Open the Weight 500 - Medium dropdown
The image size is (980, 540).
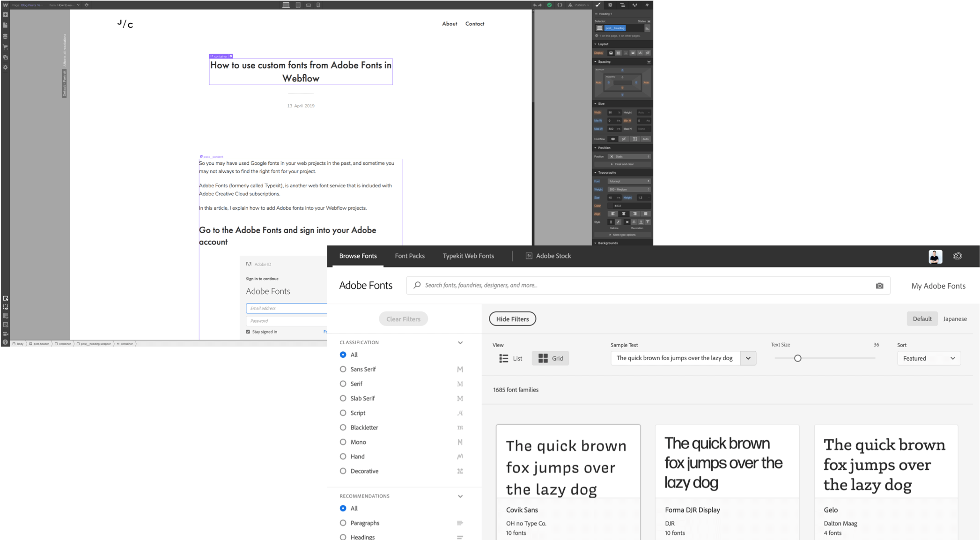[629, 190]
